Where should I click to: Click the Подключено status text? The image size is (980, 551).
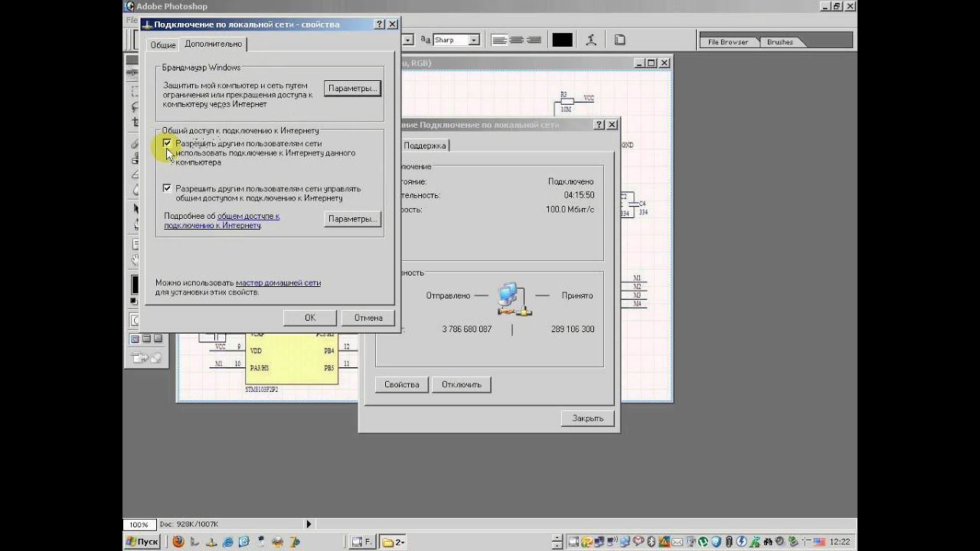coord(570,181)
